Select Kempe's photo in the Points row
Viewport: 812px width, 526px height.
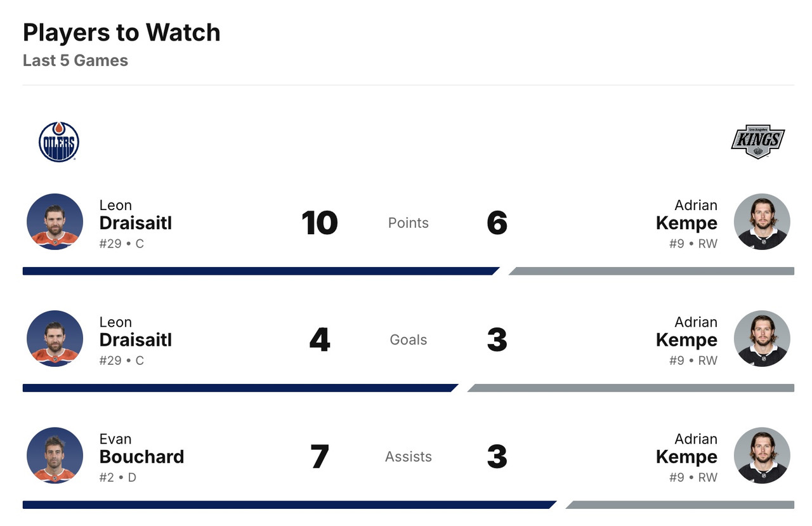(761, 222)
